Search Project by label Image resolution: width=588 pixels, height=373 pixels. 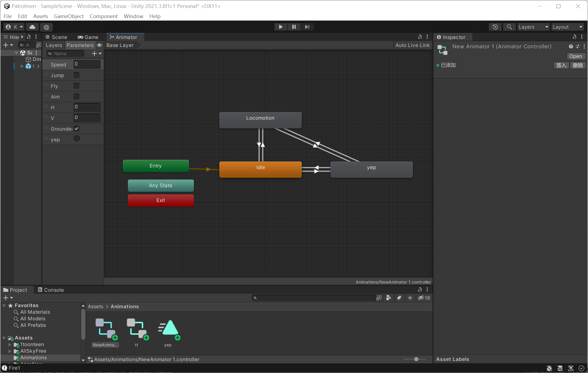click(x=399, y=298)
